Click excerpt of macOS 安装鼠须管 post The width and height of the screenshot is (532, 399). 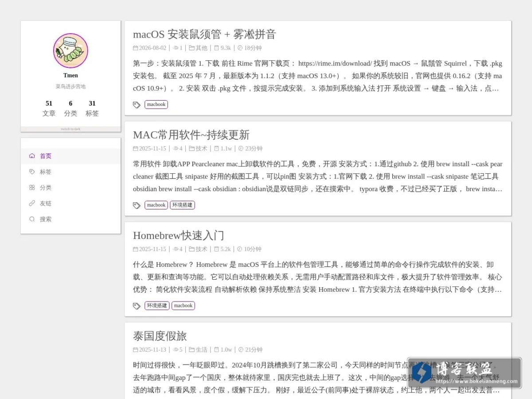point(318,76)
